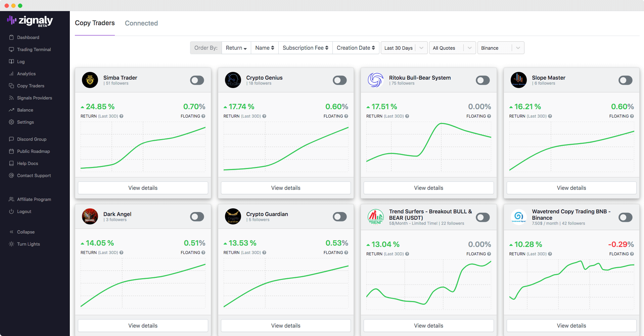Click the Dashboard clipboard icon in sidebar
This screenshot has height=336, width=644.
(11, 37)
